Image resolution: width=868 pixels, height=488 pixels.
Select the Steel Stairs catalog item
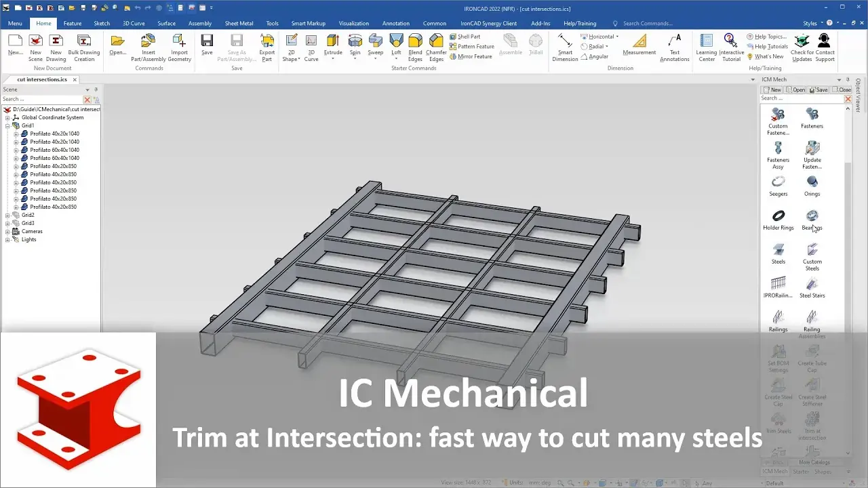pos(812,287)
